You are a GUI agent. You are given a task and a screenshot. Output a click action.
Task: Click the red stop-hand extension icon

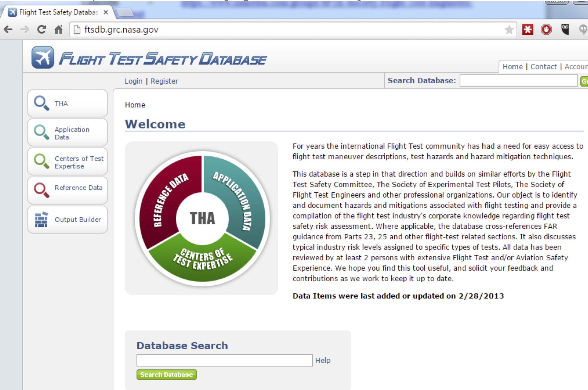tap(546, 30)
